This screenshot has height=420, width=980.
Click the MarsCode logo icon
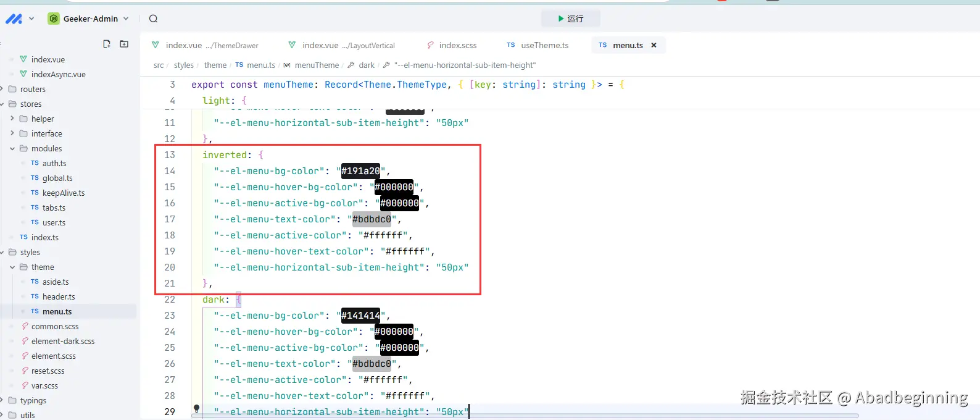[14, 19]
